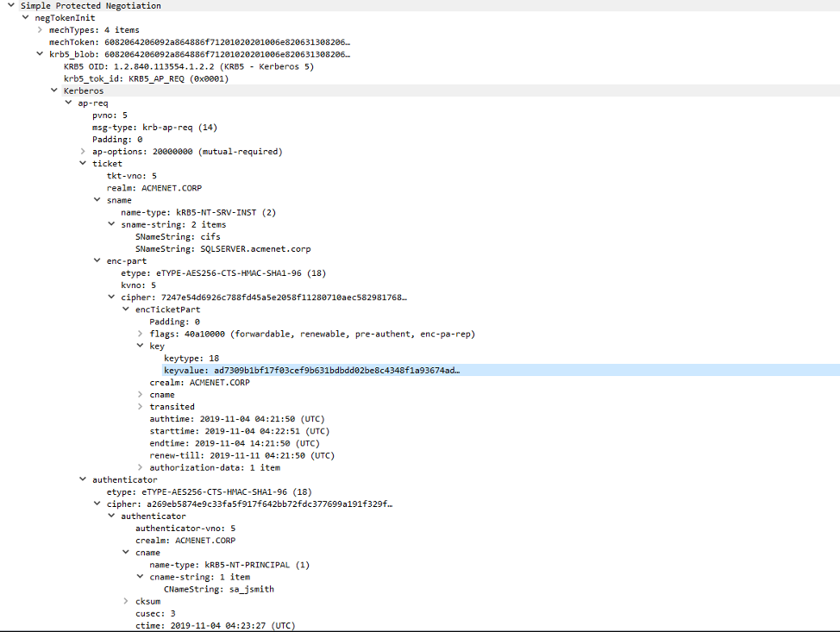840x632 pixels.
Task: Expand the ap-options mutual-required node
Action: (83, 152)
